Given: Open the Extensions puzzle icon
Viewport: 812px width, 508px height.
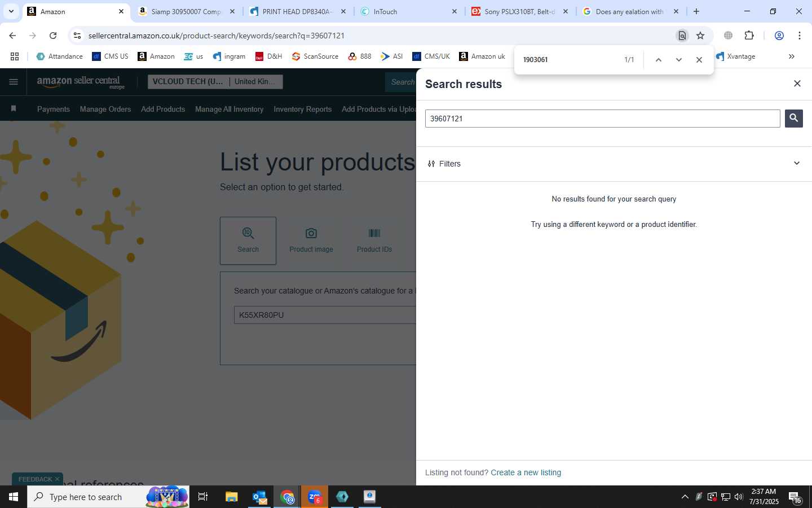Looking at the screenshot, I should pyautogui.click(x=749, y=36).
